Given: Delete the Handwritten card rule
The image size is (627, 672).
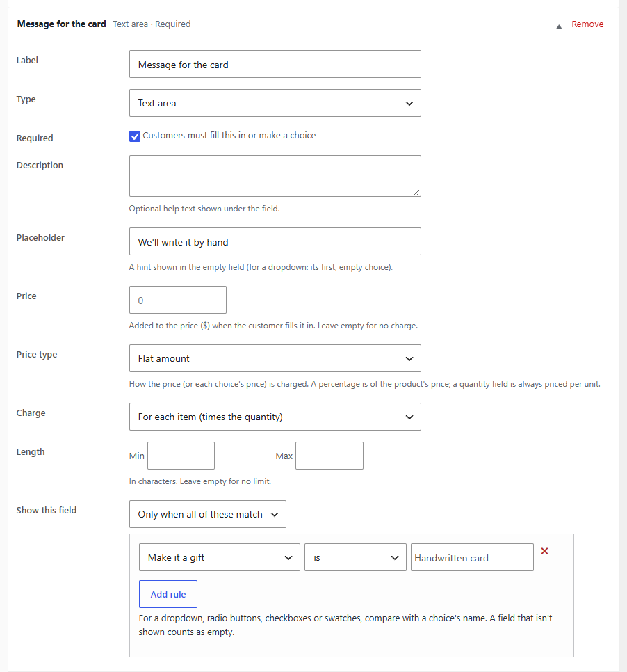Looking at the screenshot, I should tap(544, 551).
